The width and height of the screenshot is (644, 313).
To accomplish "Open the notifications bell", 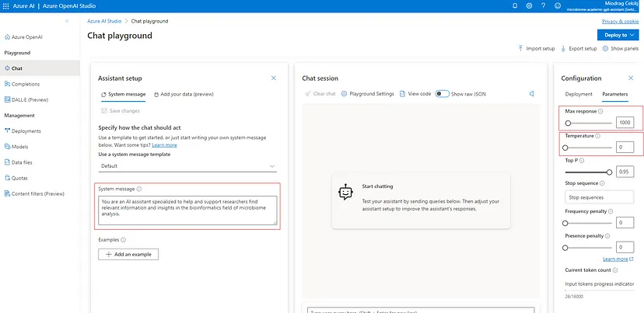I will [515, 5].
